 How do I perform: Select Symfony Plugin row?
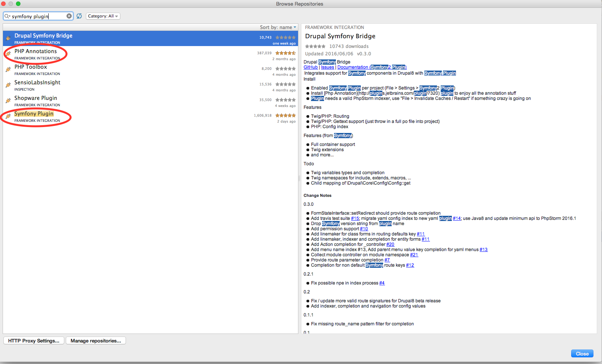click(150, 117)
